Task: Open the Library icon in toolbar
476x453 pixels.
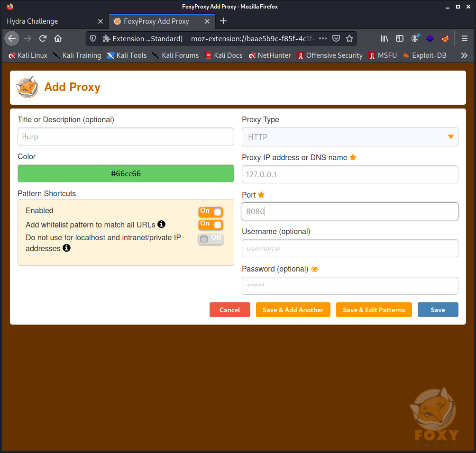Action: 384,38
